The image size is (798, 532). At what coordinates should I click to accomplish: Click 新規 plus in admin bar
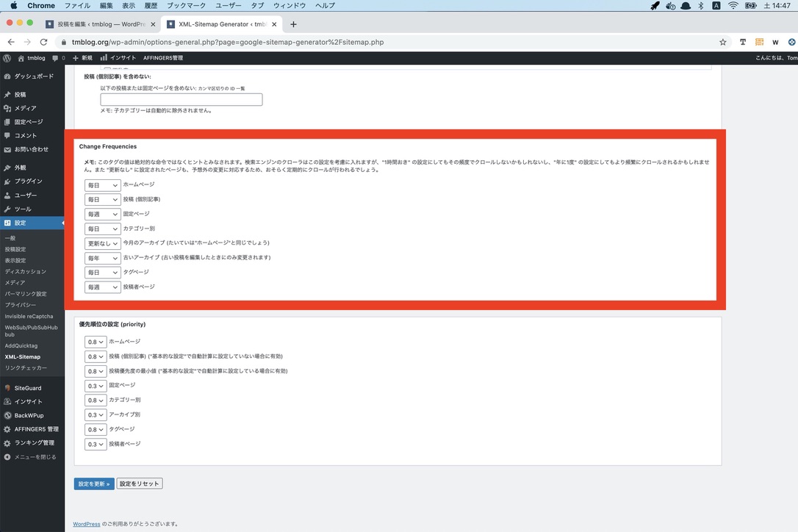(82, 58)
